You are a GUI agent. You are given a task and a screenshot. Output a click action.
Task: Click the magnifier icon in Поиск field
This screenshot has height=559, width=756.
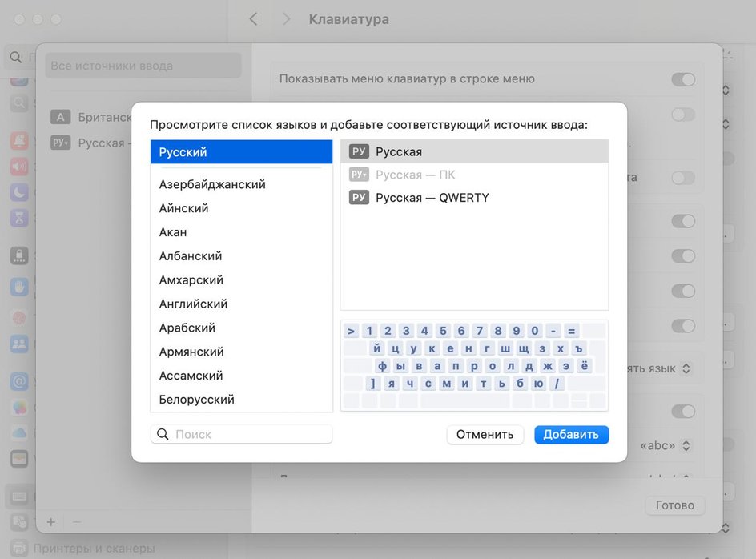[x=163, y=434]
